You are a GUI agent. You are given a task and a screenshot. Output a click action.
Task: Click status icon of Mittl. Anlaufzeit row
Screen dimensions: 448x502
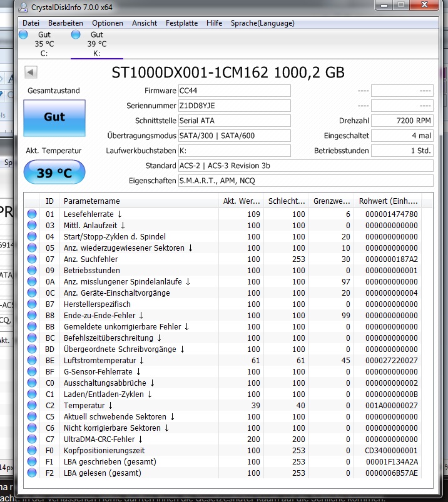point(32,225)
